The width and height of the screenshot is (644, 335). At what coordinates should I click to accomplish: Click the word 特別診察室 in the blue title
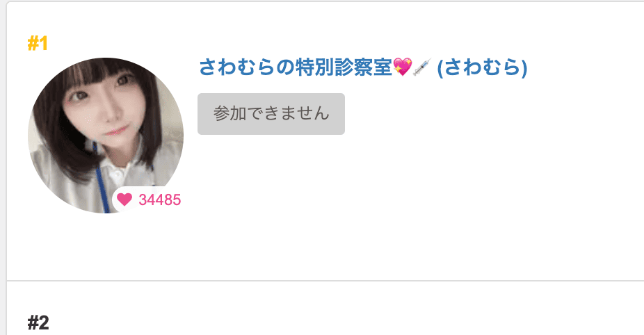pos(344,67)
